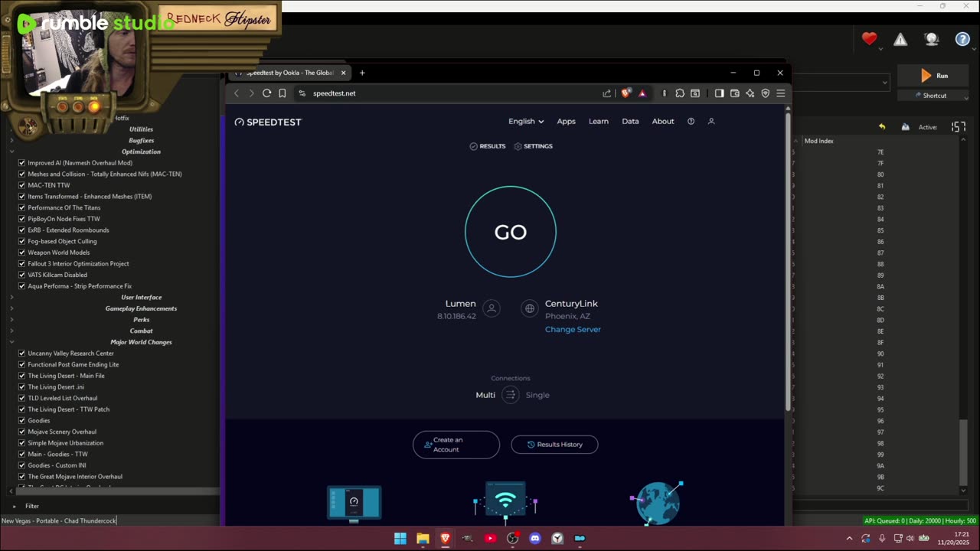Toggle VATS Killcam Disabled checkbox
Screen dimensions: 980x551
pyautogui.click(x=21, y=275)
